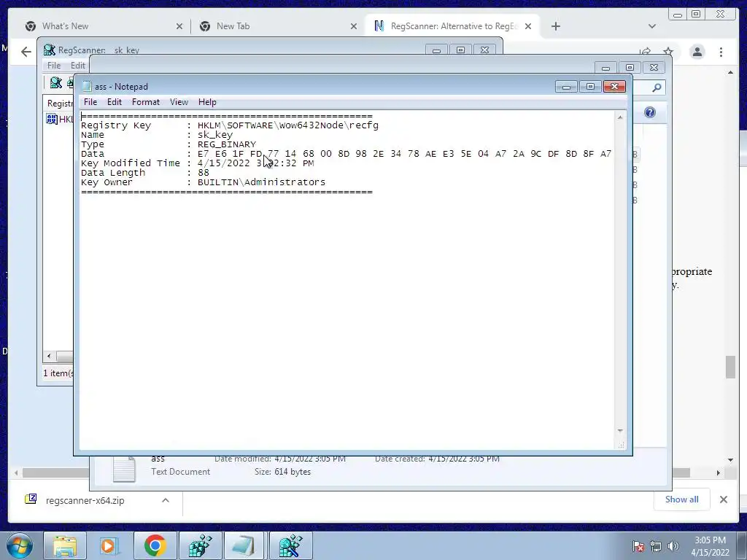
Task: Open volume speaker tray icon
Action: [x=673, y=546]
